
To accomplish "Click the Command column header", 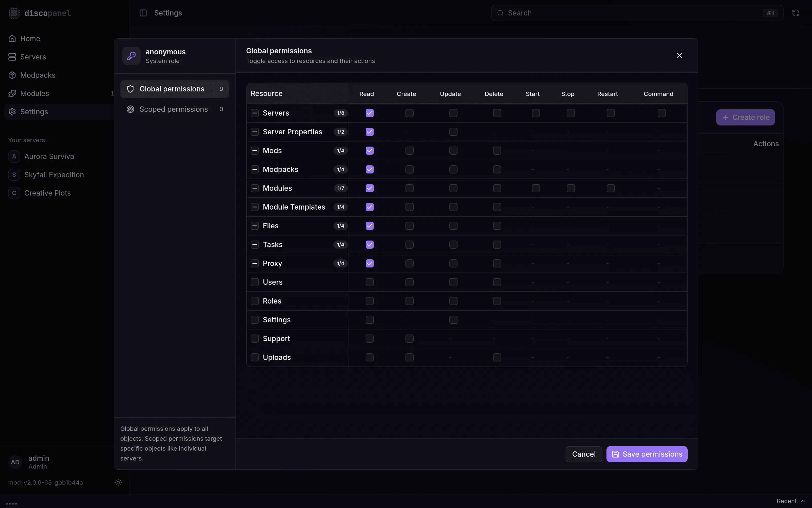I will pyautogui.click(x=658, y=94).
